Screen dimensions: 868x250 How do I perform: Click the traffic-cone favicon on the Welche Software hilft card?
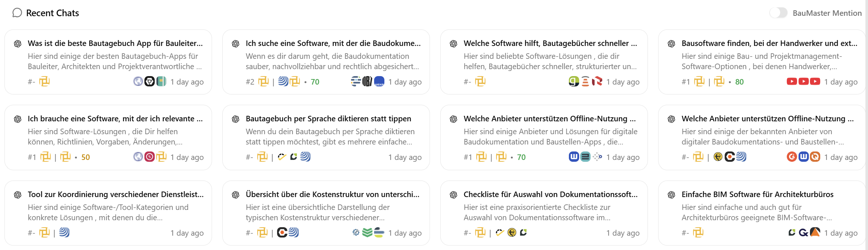pyautogui.click(x=585, y=82)
